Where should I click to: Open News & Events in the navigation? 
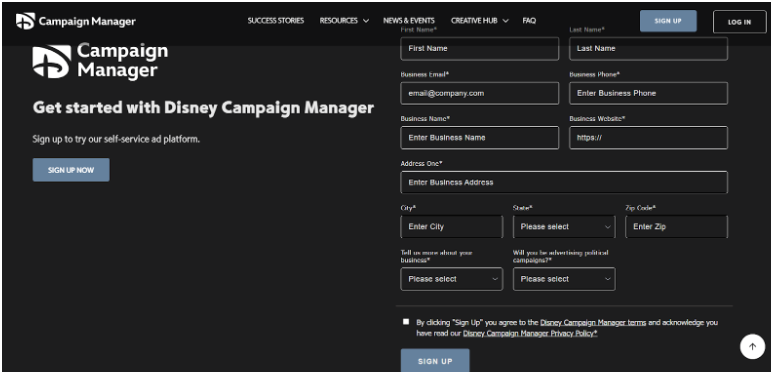click(x=409, y=21)
